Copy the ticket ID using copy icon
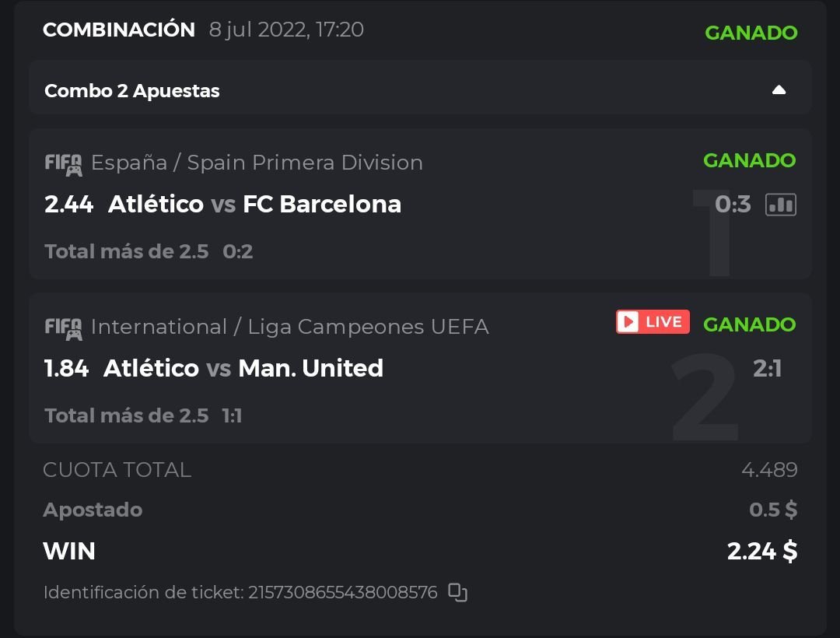Viewport: 840px width, 638px height. (x=458, y=593)
